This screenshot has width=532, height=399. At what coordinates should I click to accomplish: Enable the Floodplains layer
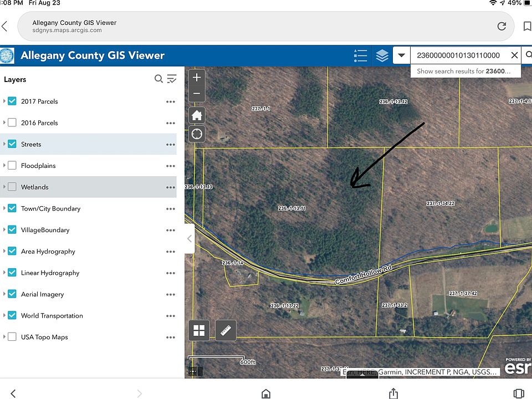click(12, 166)
